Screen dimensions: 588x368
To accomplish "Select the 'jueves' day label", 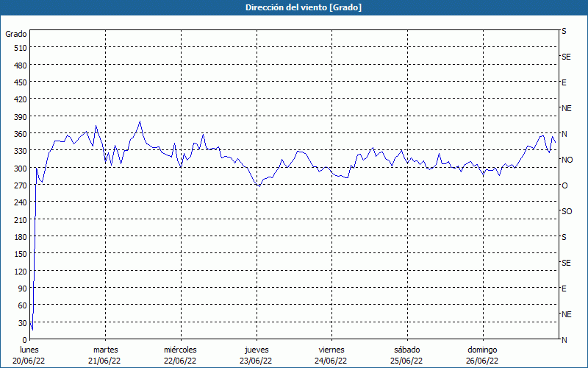I will tap(257, 350).
